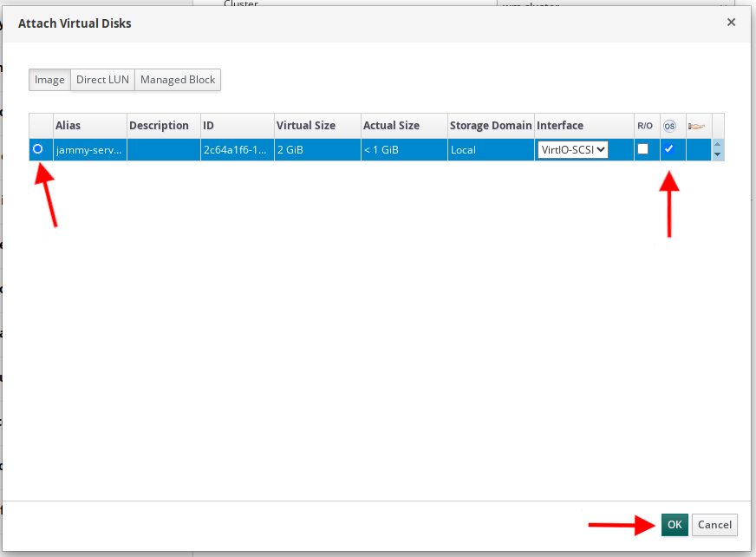
Task: Click the shareable hand icon column header
Action: point(696,126)
